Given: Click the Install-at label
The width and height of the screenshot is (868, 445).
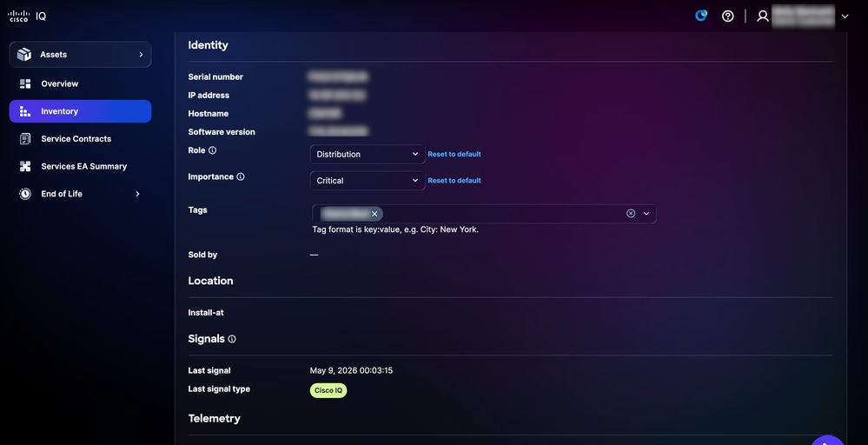Looking at the screenshot, I should tap(206, 313).
